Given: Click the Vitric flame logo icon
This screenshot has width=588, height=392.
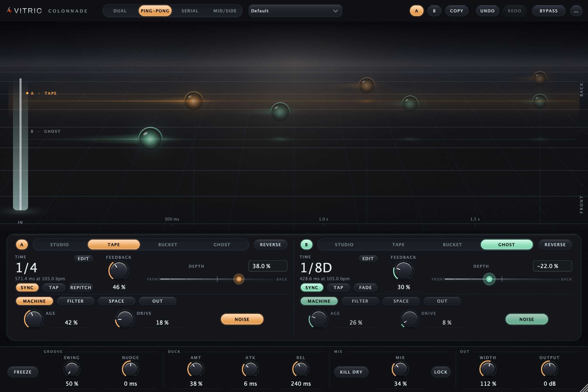Looking at the screenshot, I should point(9,10).
